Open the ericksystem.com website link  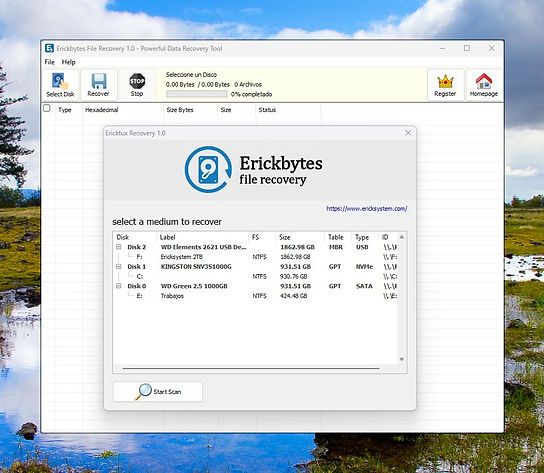click(x=367, y=209)
